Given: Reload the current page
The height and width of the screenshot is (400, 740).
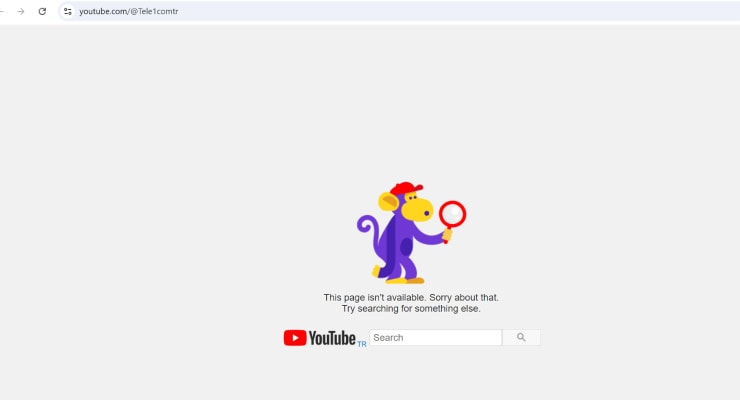Looking at the screenshot, I should [42, 11].
